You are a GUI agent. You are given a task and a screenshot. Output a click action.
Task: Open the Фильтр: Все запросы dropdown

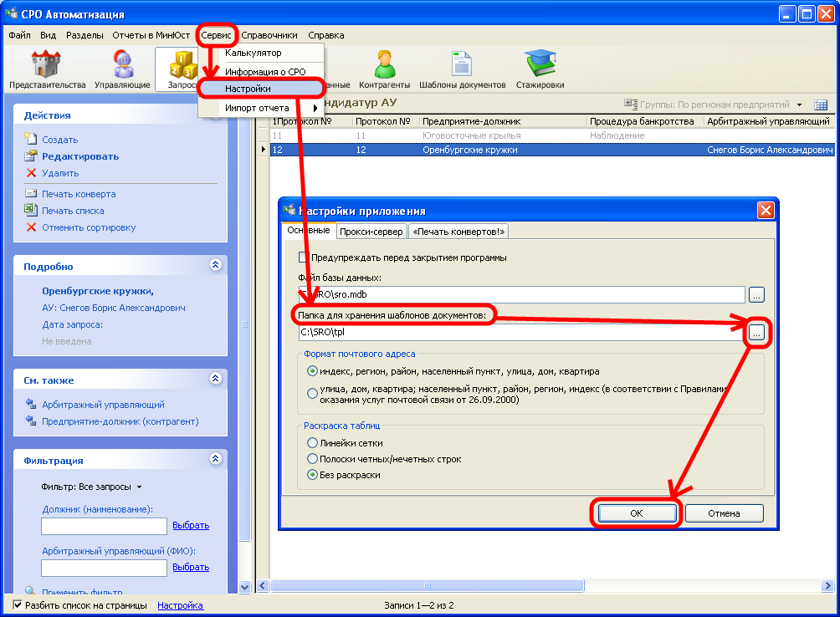click(x=92, y=487)
